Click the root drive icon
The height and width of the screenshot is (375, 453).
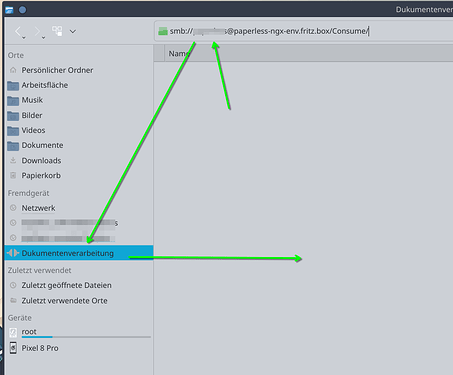(13, 332)
